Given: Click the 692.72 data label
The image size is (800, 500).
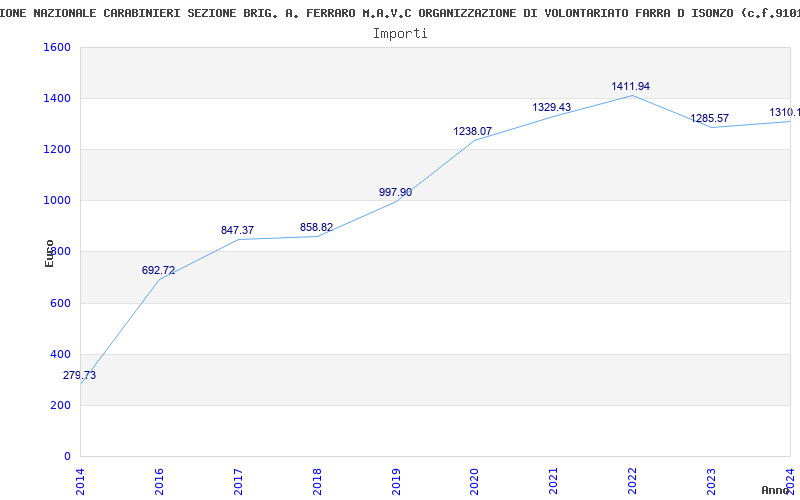Looking at the screenshot, I should click(158, 270).
